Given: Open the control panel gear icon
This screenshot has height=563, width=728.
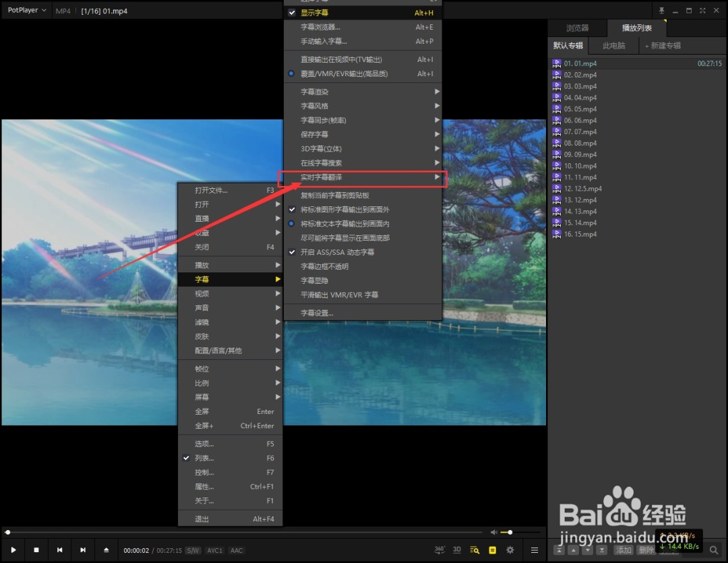Looking at the screenshot, I should (510, 550).
